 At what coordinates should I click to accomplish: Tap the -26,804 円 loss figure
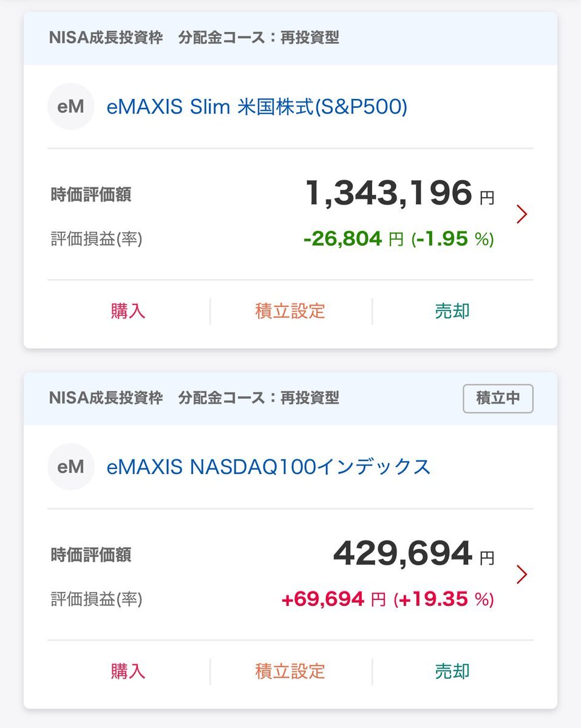coord(353,239)
